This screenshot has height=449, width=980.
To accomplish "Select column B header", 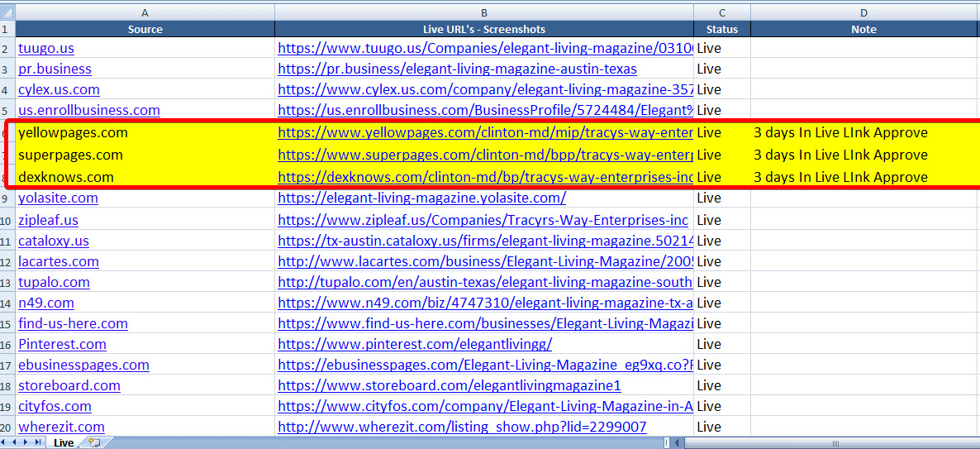I will click(483, 12).
